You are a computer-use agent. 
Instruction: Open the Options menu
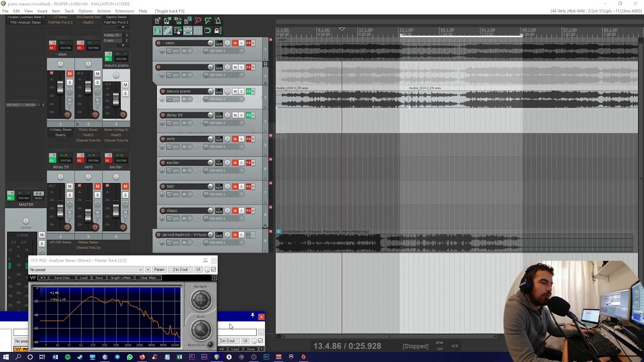(x=86, y=11)
